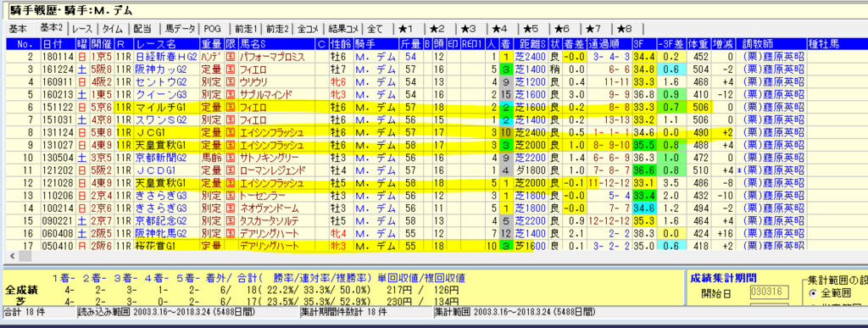Open the ★2 tab
This screenshot has height=328, width=868.
[x=437, y=29]
